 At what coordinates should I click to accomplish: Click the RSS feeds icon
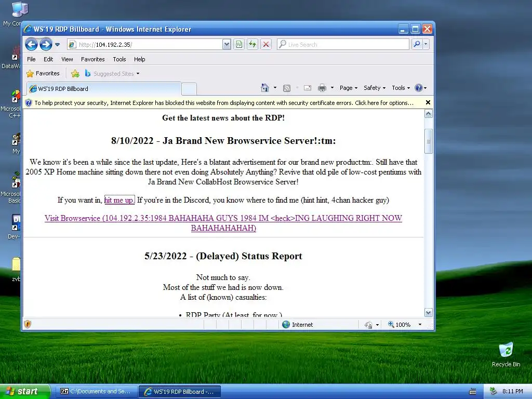[287, 88]
